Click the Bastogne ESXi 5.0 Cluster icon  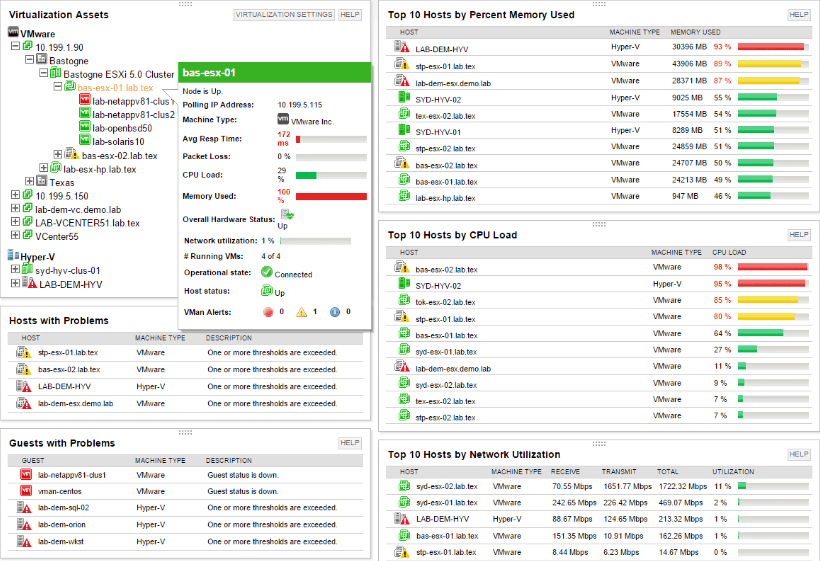click(55, 73)
